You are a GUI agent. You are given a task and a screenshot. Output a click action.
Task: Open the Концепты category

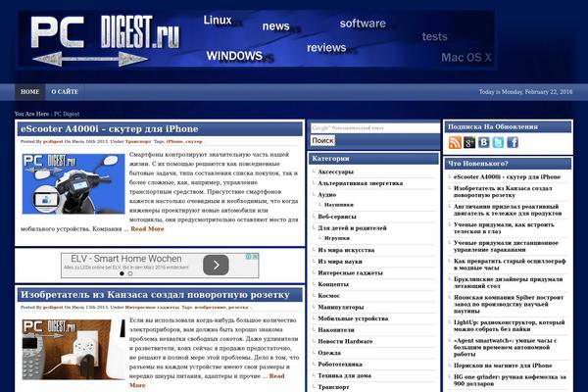[x=333, y=284]
